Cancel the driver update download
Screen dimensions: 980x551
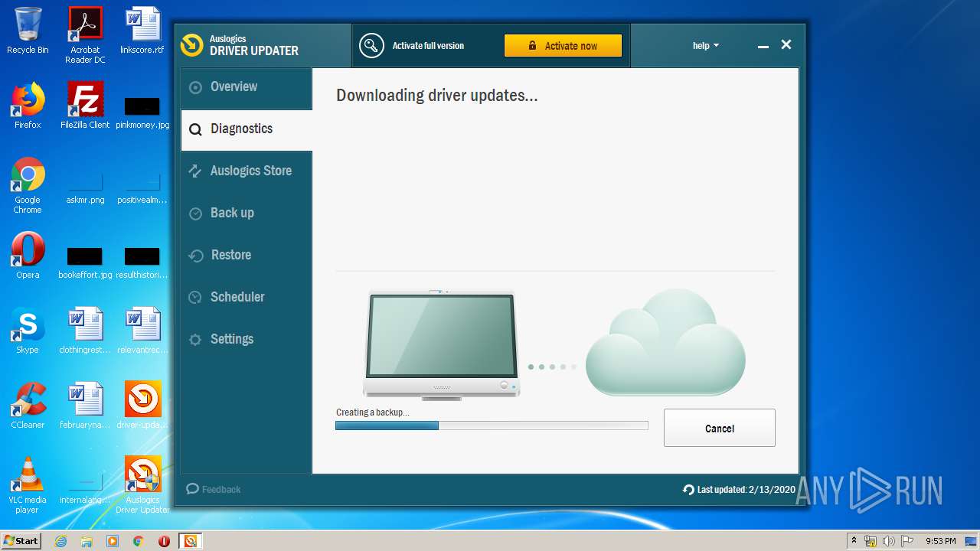click(719, 428)
